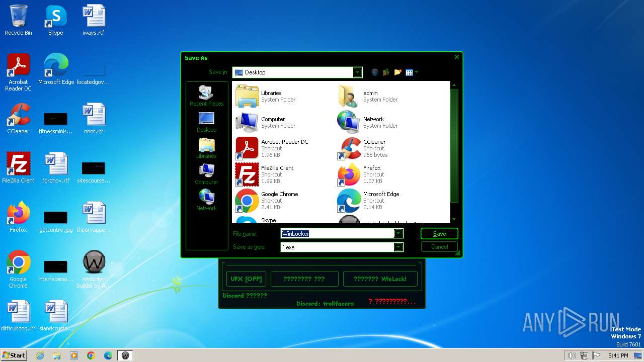Select FileZilla Client shortcut in file list
Viewport: 644px width, 362px height.
tap(265, 174)
